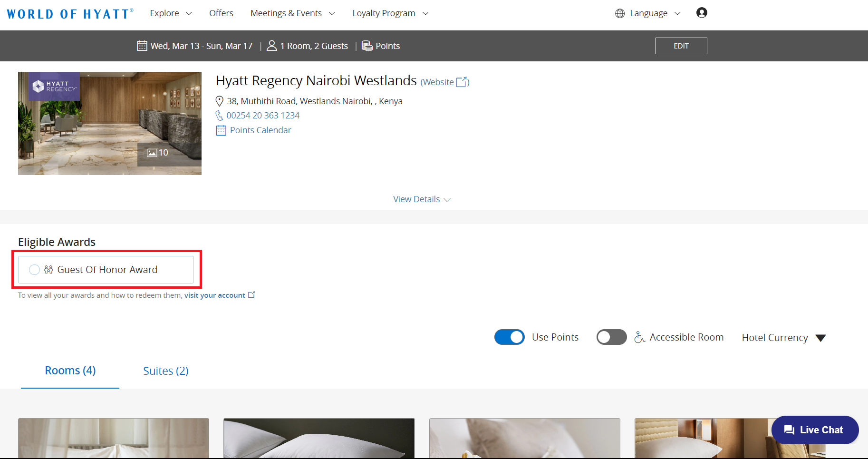The height and width of the screenshot is (459, 868).
Task: Click the location pin icon by address
Action: tap(220, 101)
